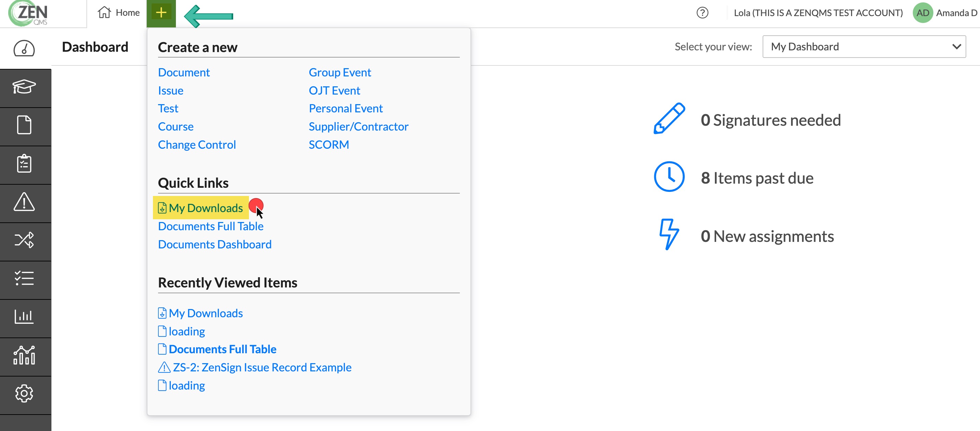The image size is (980, 431).
Task: Open the analytics trend chart sidebar icon
Action: point(24,356)
